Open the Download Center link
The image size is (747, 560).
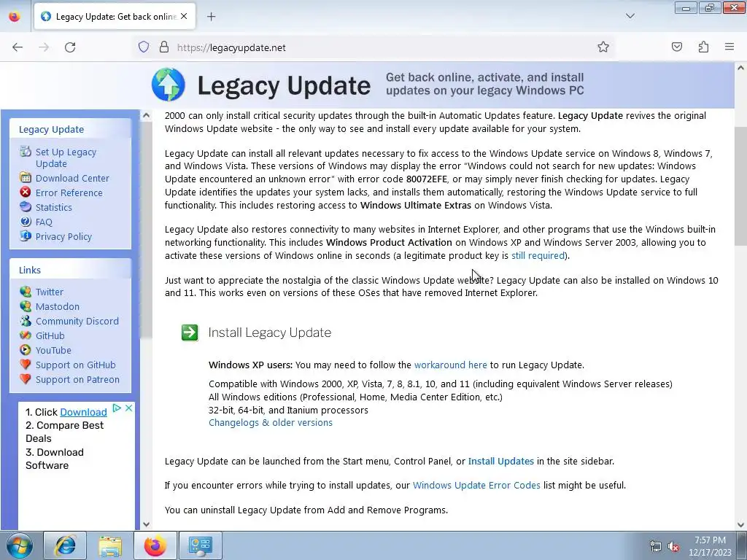(72, 178)
